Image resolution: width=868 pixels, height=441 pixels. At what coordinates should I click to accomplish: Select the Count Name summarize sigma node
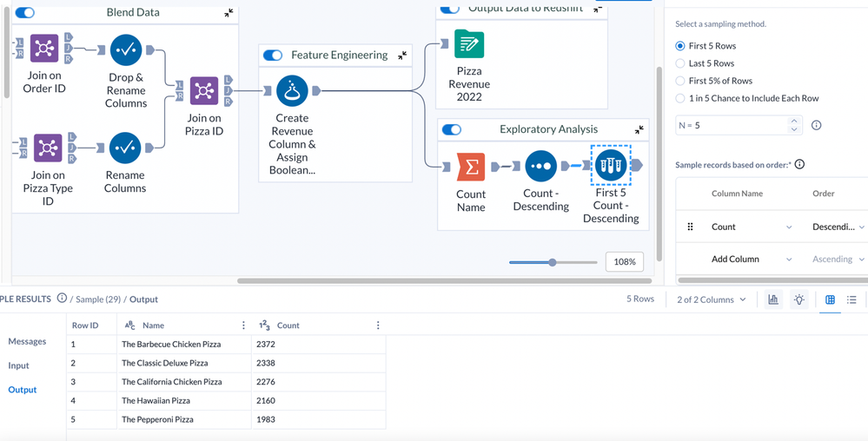click(x=471, y=166)
